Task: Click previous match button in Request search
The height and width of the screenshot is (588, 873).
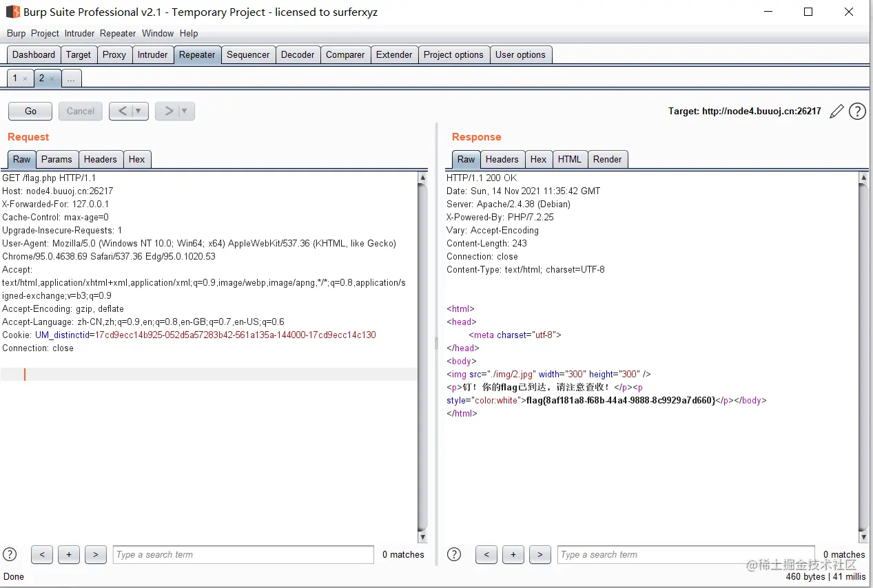Action: coord(42,554)
